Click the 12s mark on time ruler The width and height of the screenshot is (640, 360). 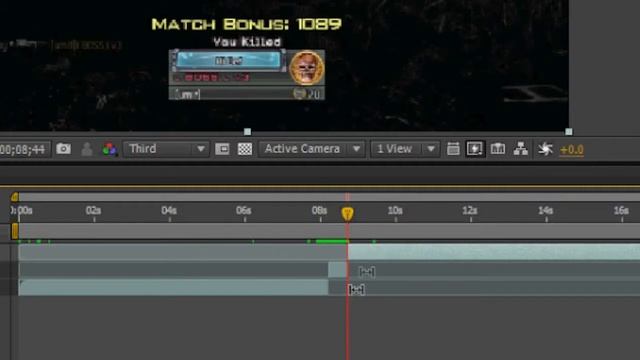click(470, 211)
